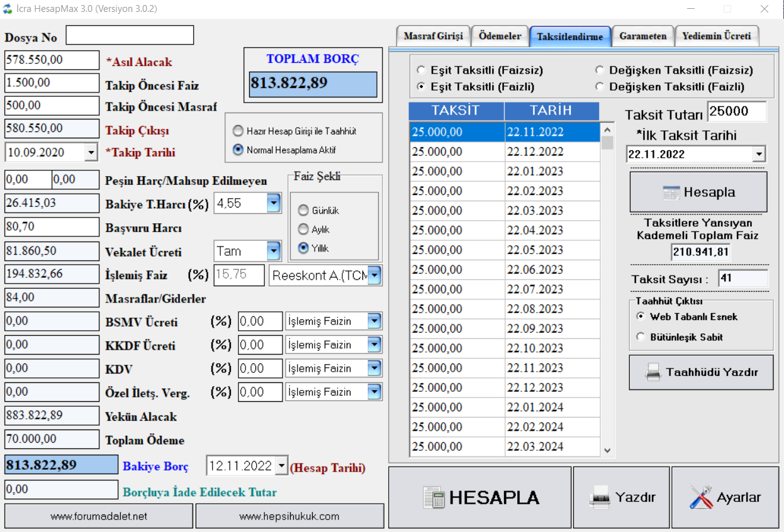Set Faiz Şekli to Günlük
Image resolution: width=784 pixels, height=532 pixels.
pyautogui.click(x=304, y=210)
